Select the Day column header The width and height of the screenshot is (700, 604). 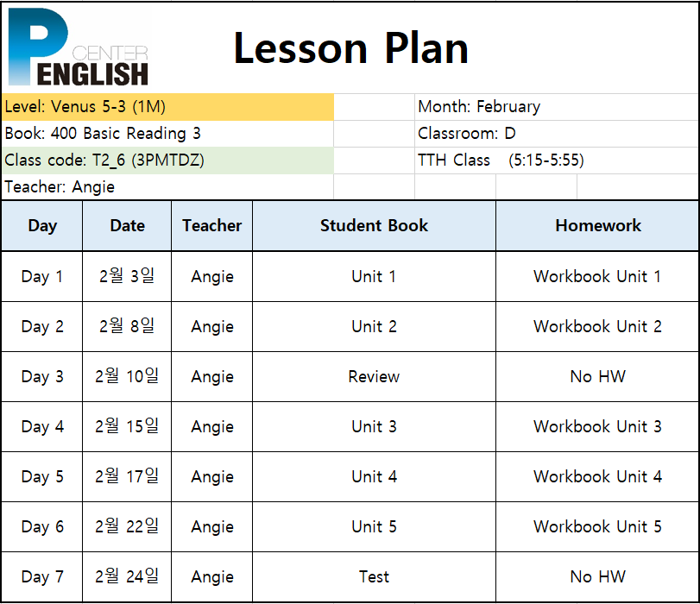point(42,226)
